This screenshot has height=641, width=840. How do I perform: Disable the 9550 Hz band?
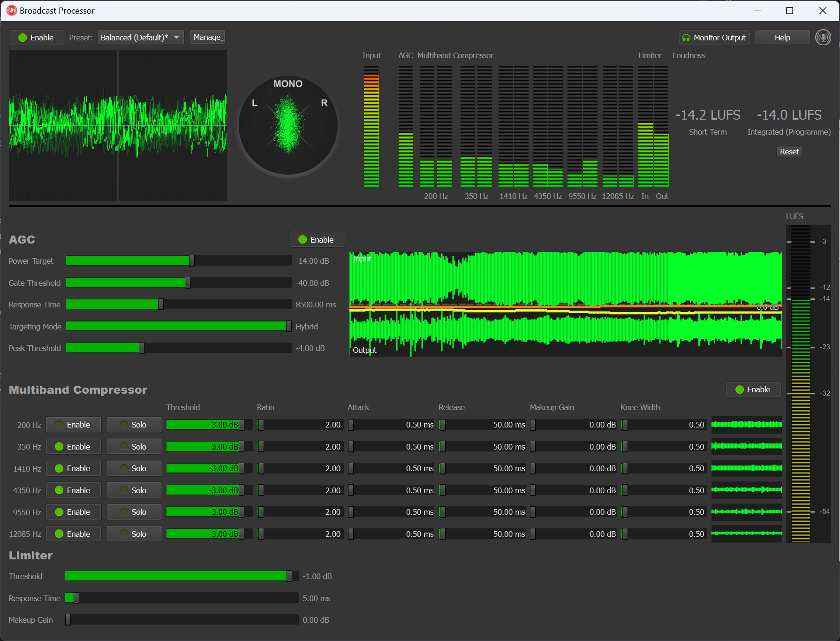coord(73,512)
